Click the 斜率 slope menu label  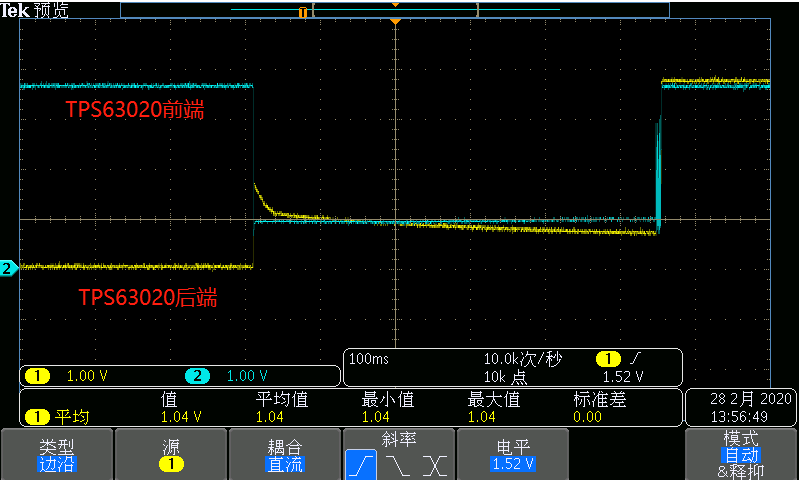point(398,439)
